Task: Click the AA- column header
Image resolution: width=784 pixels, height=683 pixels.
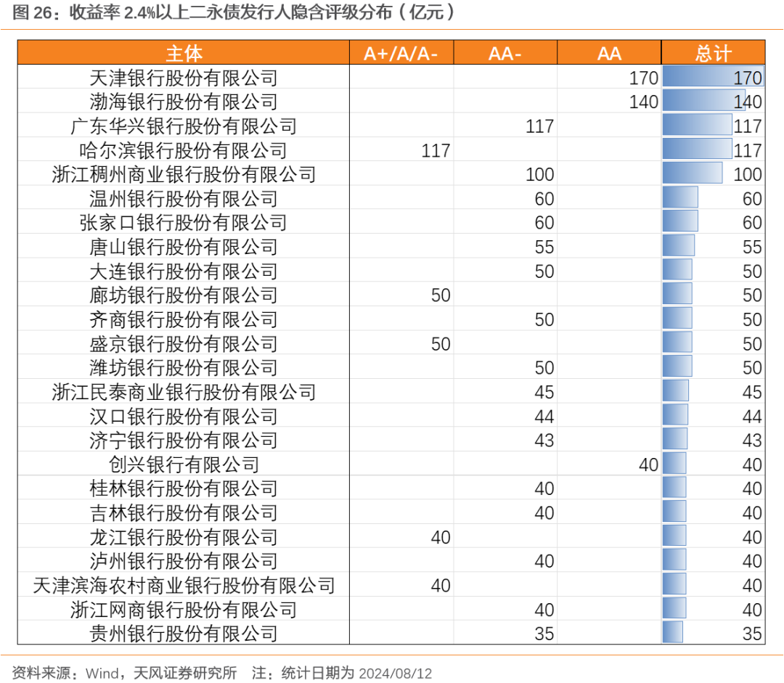Action: (505, 53)
